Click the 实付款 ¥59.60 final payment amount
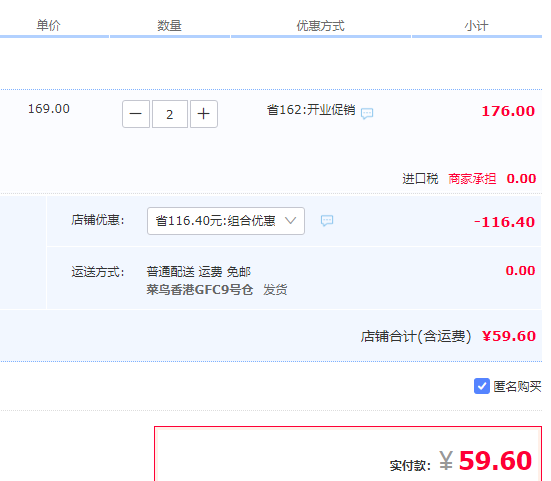 tap(485, 461)
